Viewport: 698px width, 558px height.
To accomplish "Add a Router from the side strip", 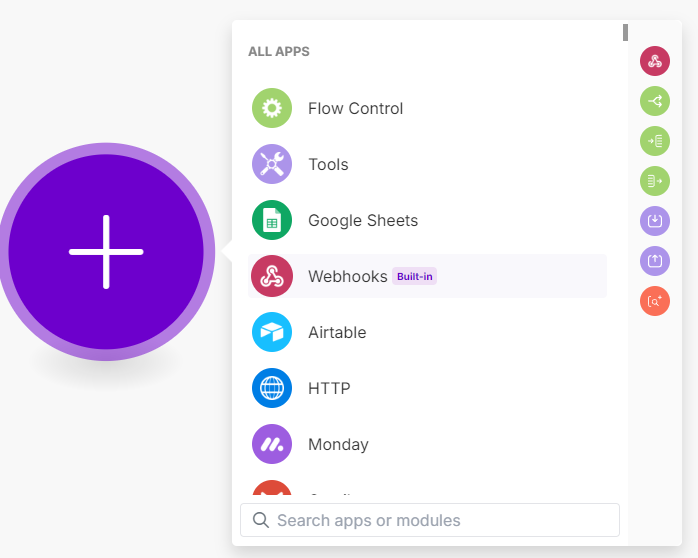I will (x=655, y=101).
